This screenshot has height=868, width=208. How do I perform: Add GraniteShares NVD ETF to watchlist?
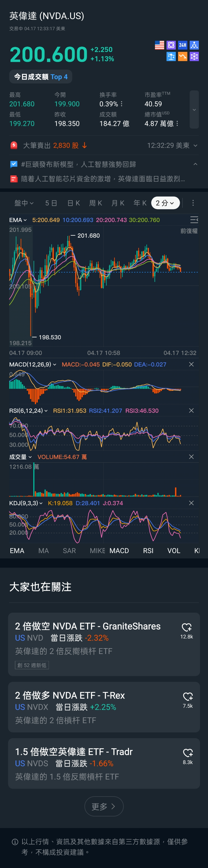(x=186, y=627)
